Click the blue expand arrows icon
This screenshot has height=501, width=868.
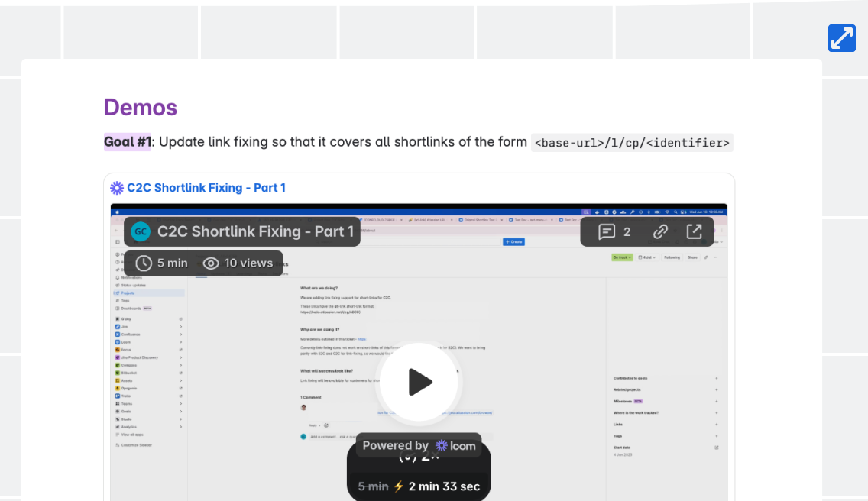click(x=841, y=38)
